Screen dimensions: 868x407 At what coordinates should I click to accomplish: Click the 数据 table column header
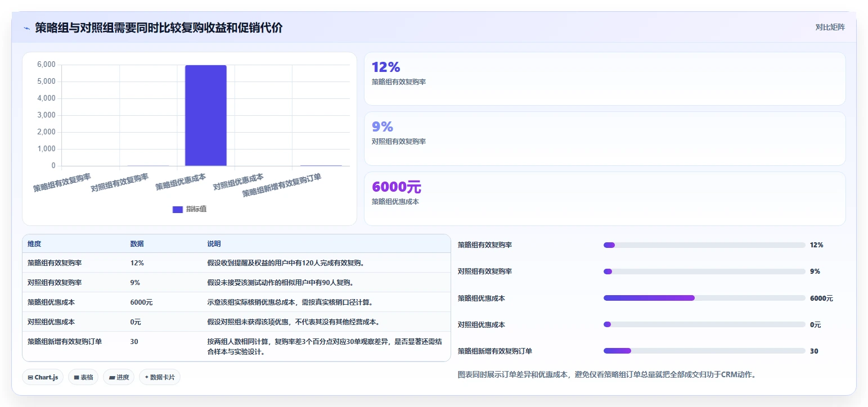point(137,244)
